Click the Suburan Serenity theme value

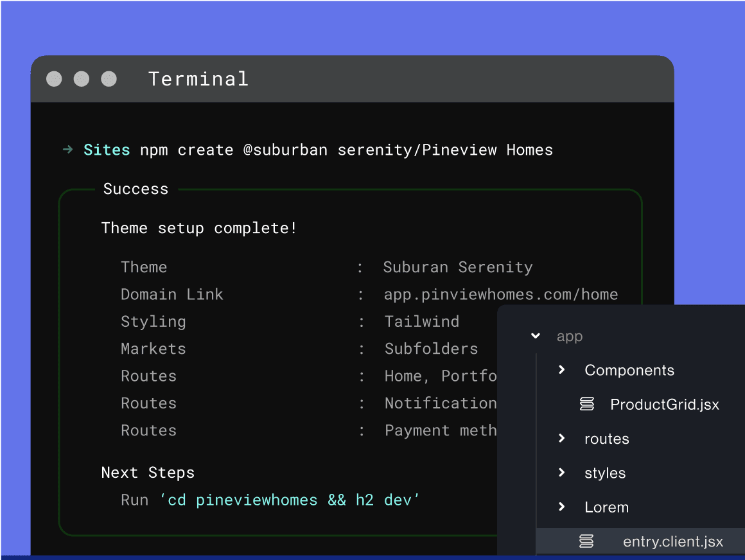coord(458,267)
